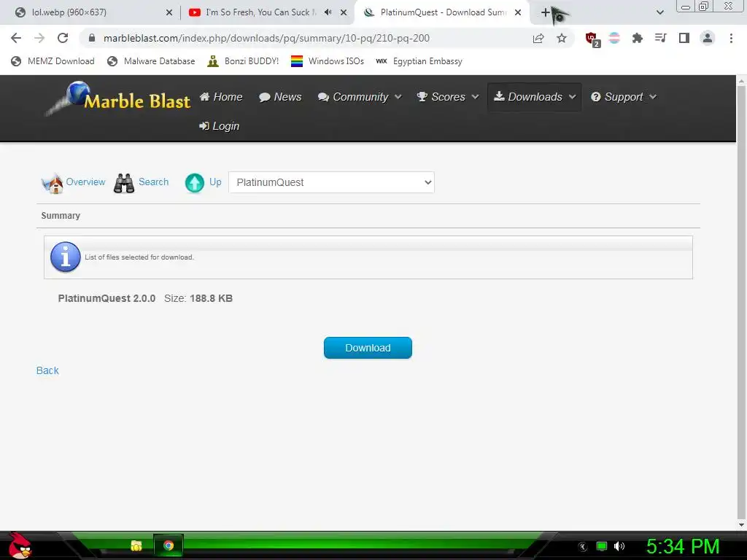Click the trans flag extension icon
The width and height of the screenshot is (747, 560).
[614, 38]
